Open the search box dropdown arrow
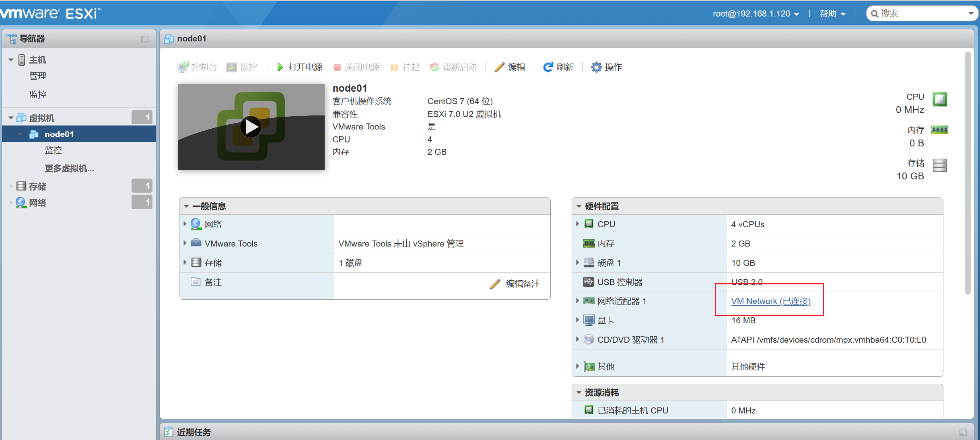 point(971,14)
